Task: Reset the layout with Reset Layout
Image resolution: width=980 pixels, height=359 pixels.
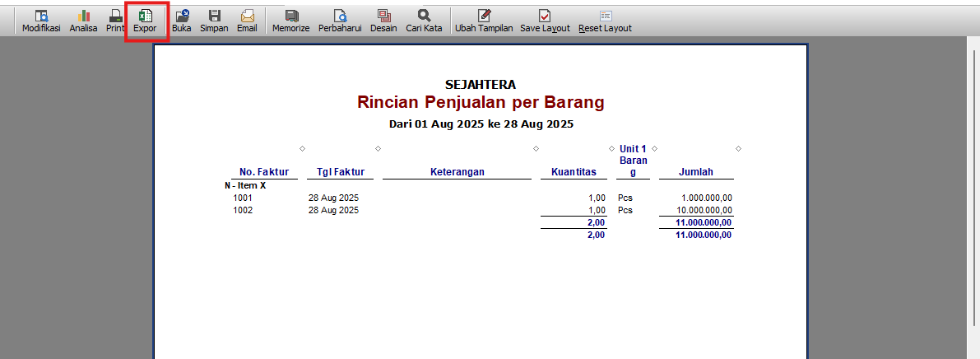Action: click(605, 21)
